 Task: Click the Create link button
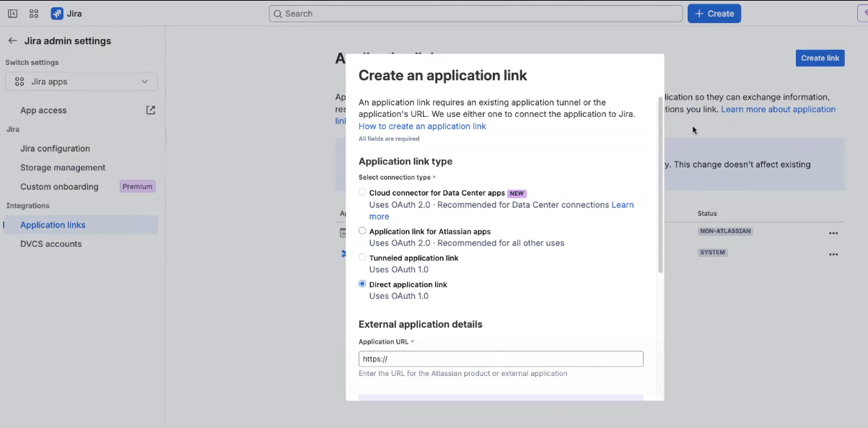pos(820,58)
